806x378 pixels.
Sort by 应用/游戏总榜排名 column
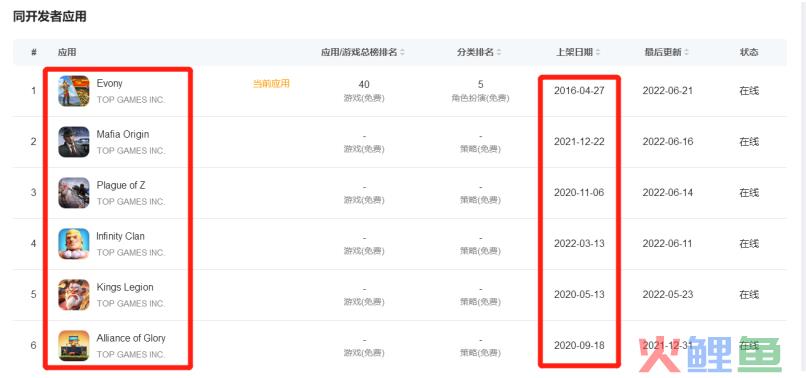tap(363, 52)
